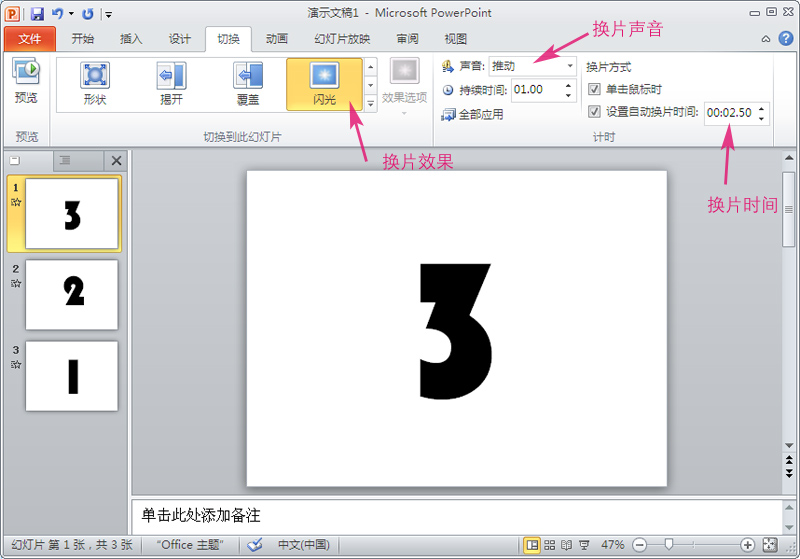800x559 pixels.
Task: Click the transition star icon under slide 1
Action: (x=16, y=202)
